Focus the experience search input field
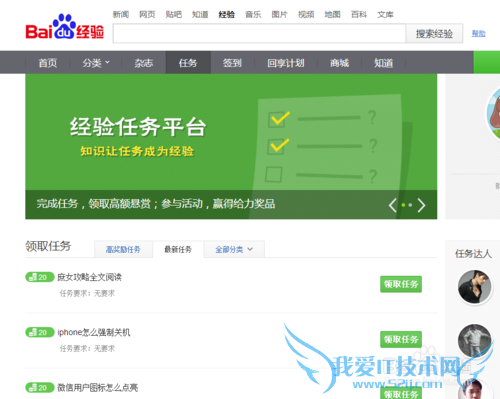 [x=259, y=33]
